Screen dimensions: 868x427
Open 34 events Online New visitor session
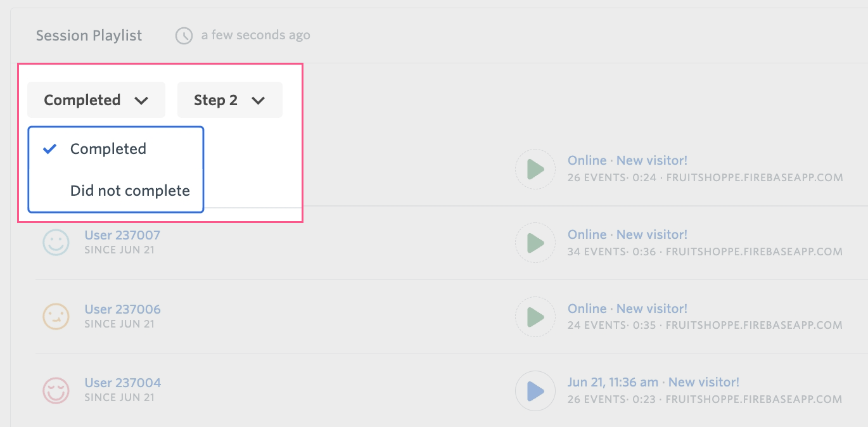[627, 235]
